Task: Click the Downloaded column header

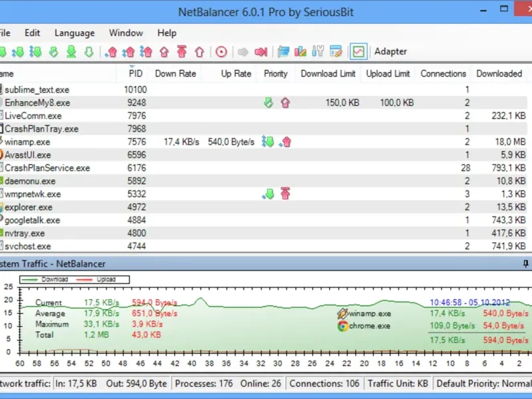Action: tap(499, 74)
